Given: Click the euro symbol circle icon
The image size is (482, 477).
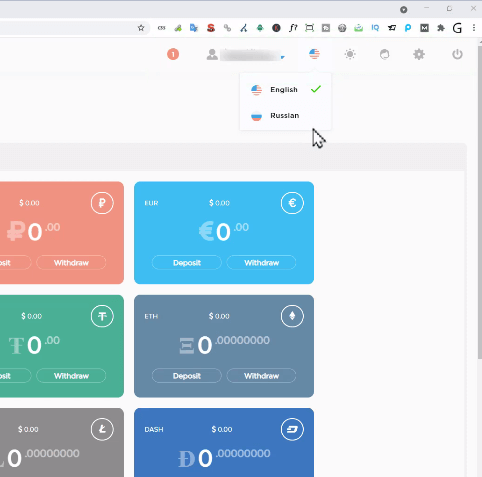Looking at the screenshot, I should coord(292,203).
